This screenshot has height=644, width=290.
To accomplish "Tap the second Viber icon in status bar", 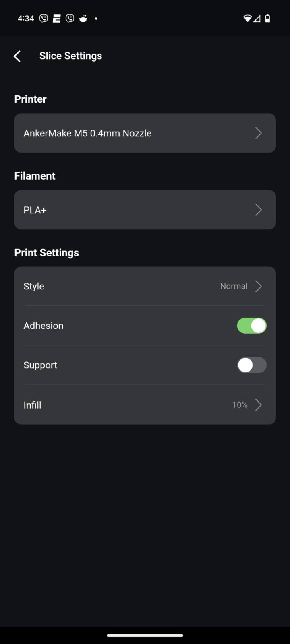I will pos(70,19).
